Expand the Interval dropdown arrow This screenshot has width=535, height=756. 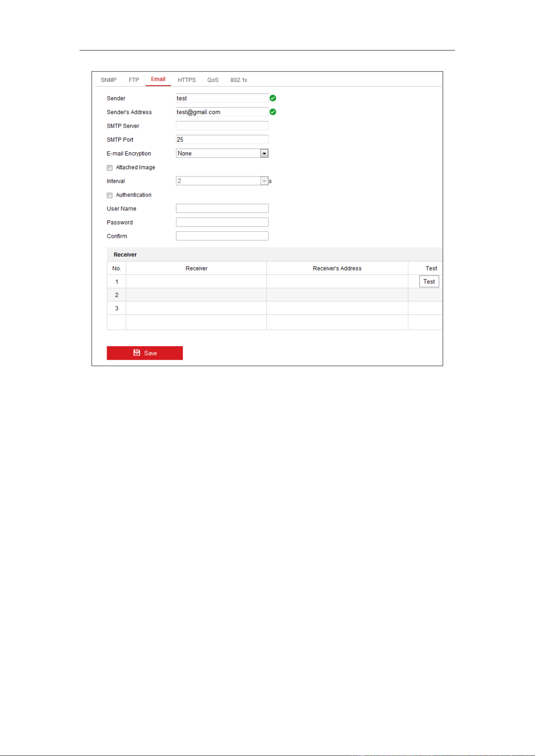point(264,181)
